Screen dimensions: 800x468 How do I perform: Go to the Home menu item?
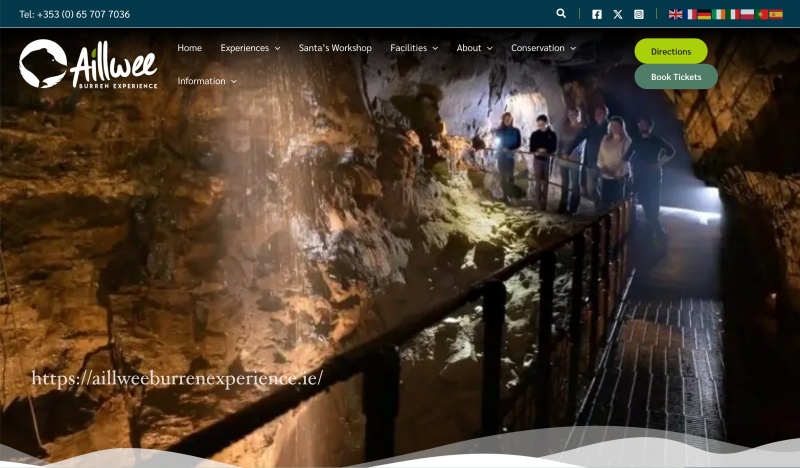click(189, 48)
